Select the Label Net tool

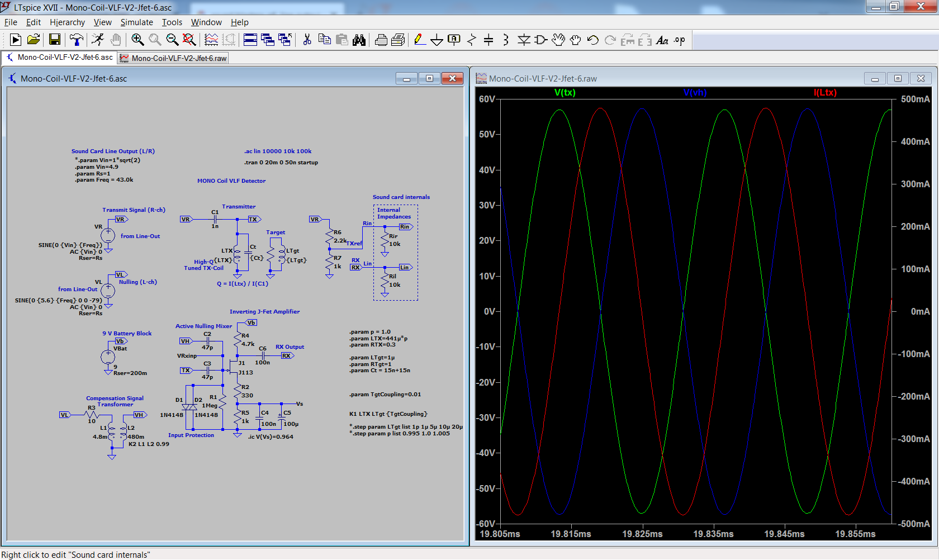click(454, 40)
